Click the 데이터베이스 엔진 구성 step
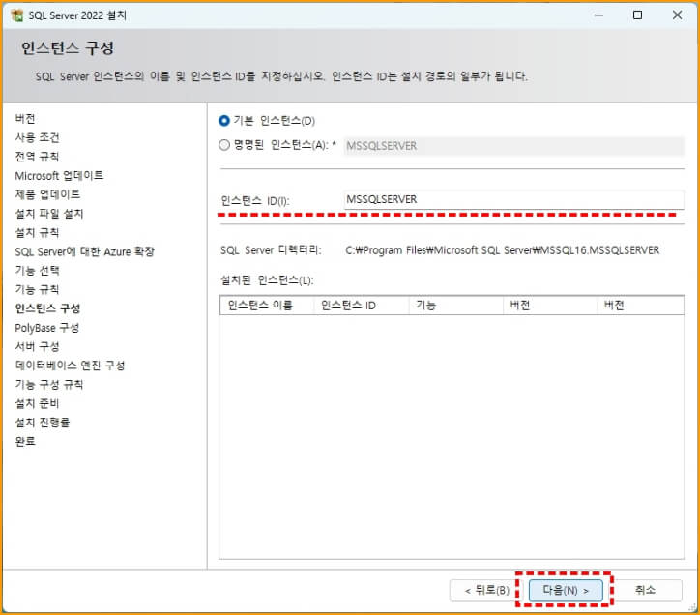 pos(70,366)
